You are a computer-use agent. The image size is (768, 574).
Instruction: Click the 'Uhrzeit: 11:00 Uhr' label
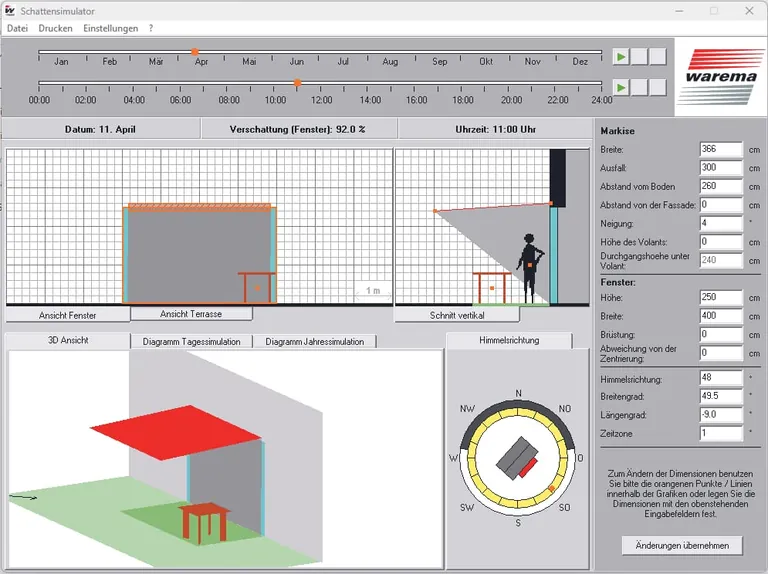pos(495,130)
